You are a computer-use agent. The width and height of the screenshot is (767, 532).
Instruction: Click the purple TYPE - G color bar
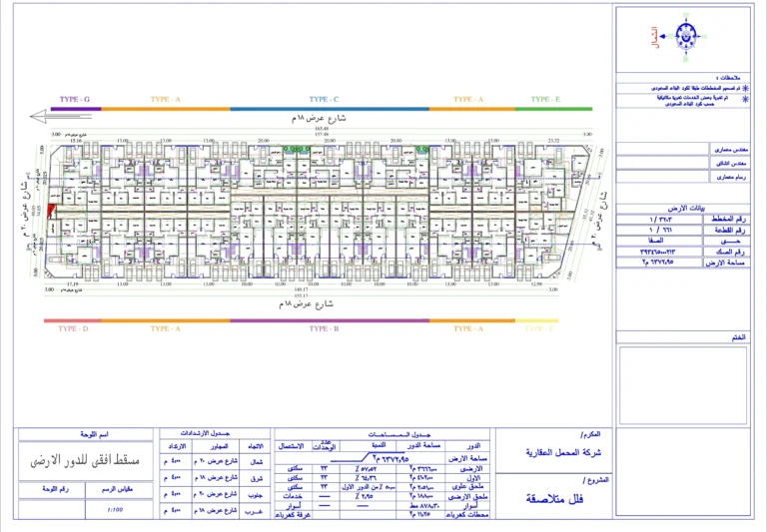[x=75, y=108]
